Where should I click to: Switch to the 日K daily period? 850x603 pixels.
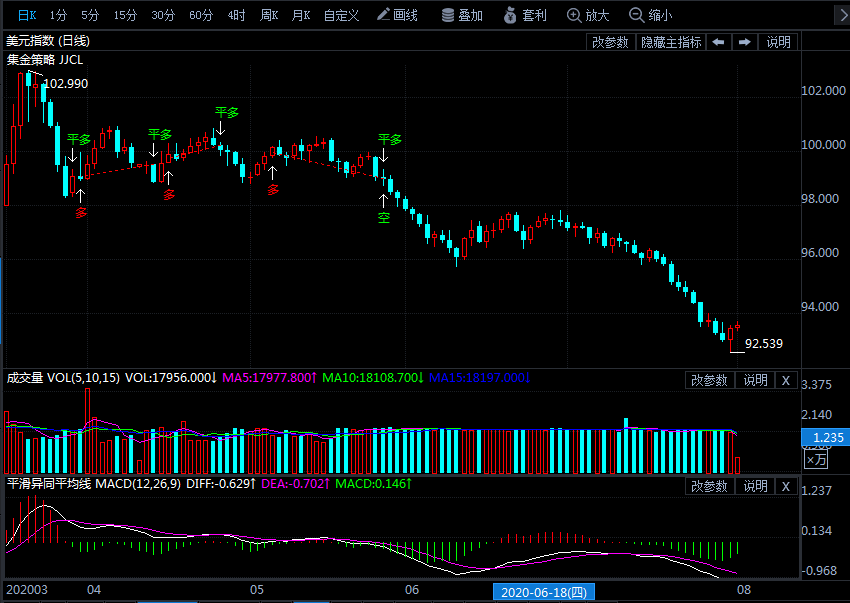tap(27, 15)
